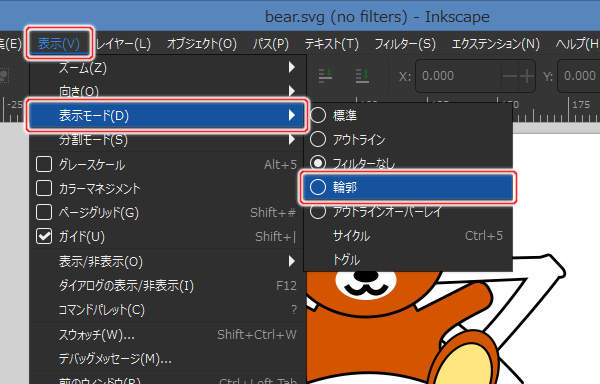Open the テキスト(T) menu
This screenshot has width=600, height=384.
coord(332,44)
